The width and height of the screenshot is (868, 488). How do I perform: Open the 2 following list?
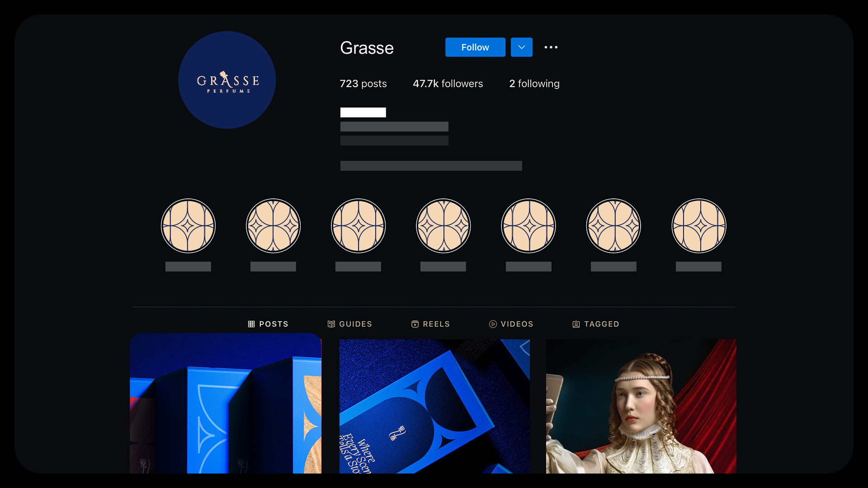click(534, 84)
